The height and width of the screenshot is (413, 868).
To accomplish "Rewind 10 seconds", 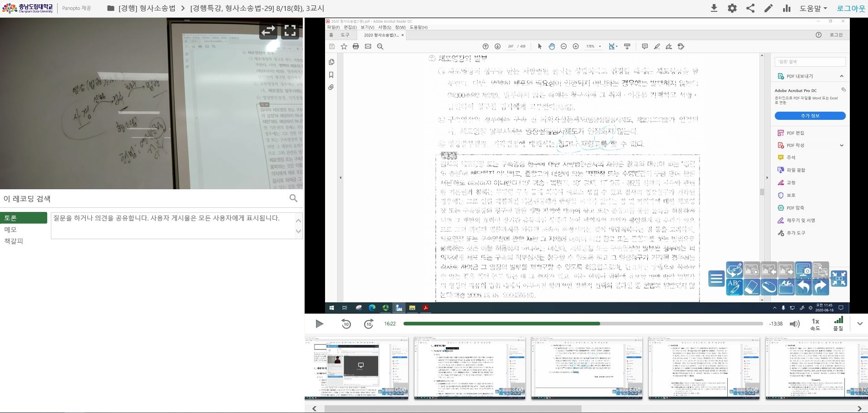I will [346, 324].
